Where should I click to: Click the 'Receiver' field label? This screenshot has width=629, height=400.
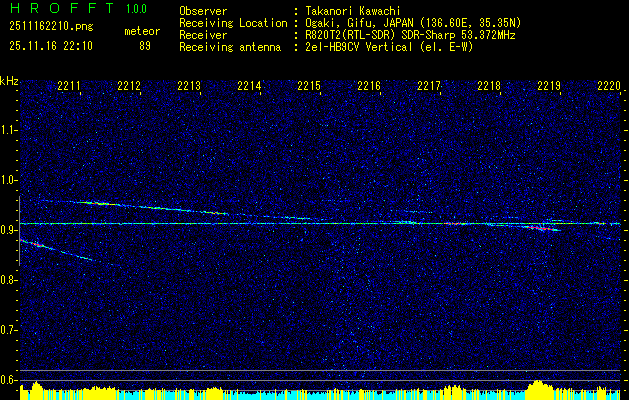[x=203, y=35]
